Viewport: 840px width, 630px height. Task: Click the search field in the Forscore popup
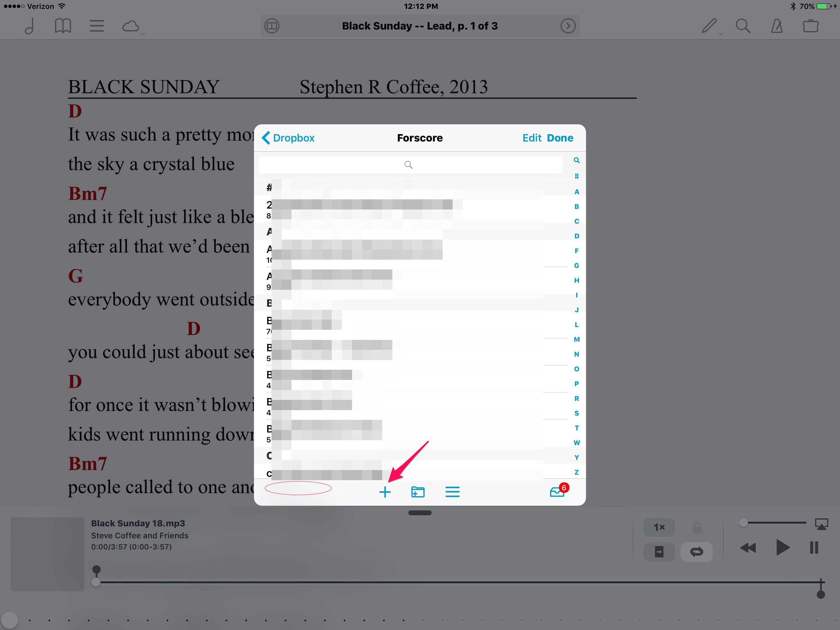coord(410,165)
